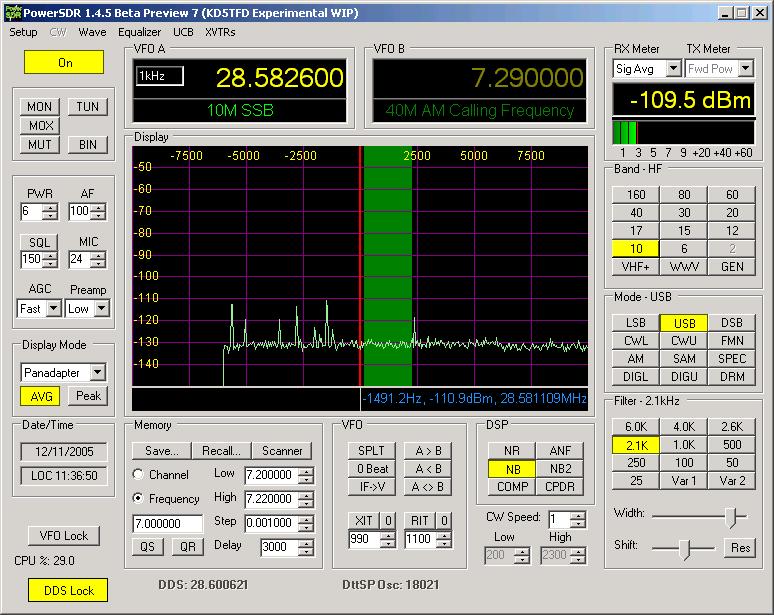Open the Preamp Low dropdown
This screenshot has width=774, height=615.
tap(101, 308)
